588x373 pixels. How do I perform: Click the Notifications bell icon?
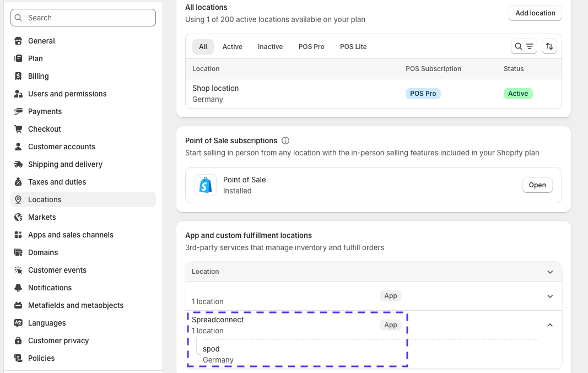click(x=18, y=288)
